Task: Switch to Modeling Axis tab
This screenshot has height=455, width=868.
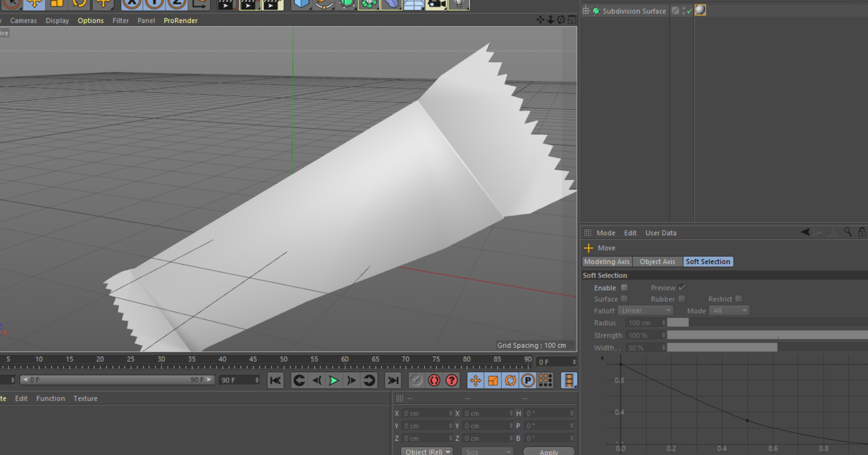Action: coord(607,262)
